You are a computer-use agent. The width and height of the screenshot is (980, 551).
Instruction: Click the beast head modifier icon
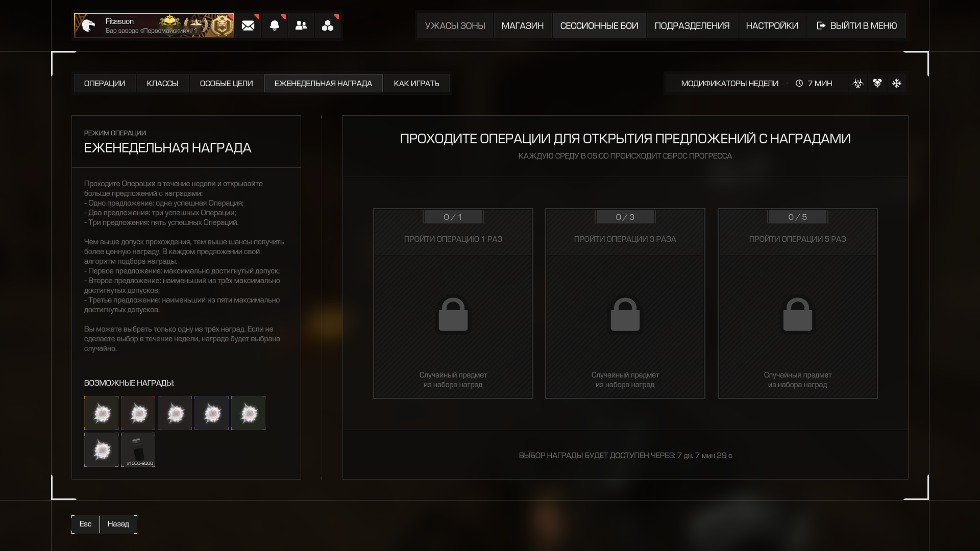click(877, 83)
